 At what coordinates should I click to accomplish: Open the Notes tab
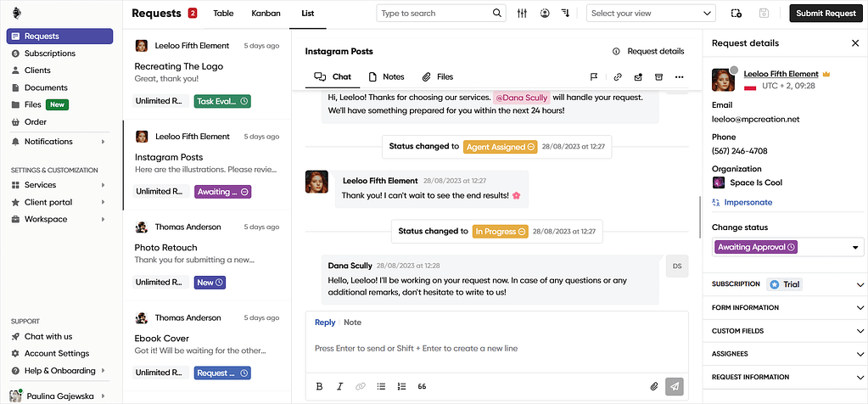[x=387, y=77]
